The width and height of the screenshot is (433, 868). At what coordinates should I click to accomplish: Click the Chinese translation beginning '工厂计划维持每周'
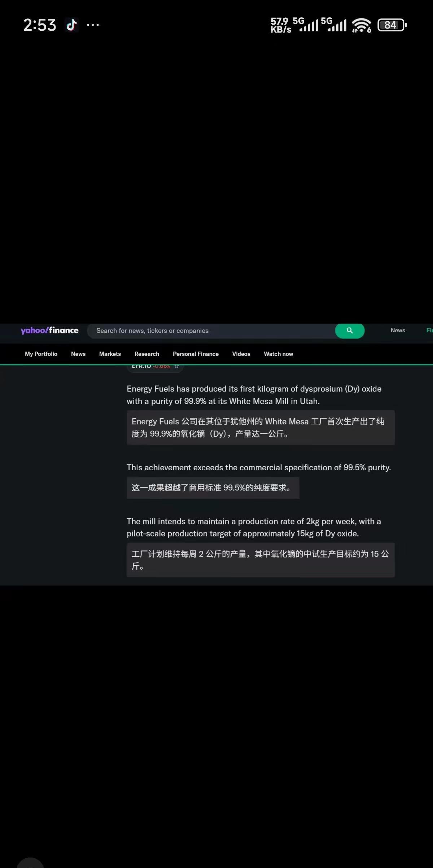pyautogui.click(x=261, y=560)
